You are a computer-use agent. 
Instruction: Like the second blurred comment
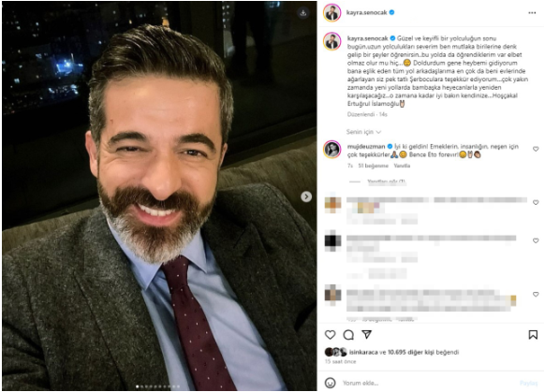[x=536, y=240]
